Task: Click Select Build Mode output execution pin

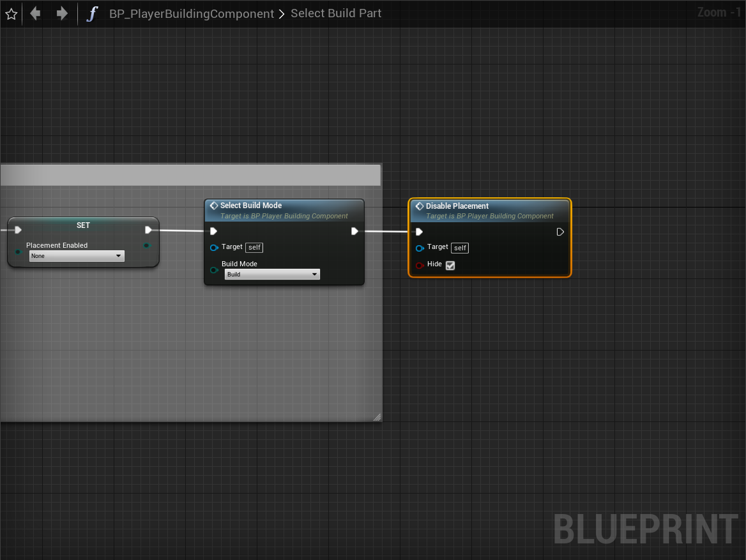Action: 354,231
